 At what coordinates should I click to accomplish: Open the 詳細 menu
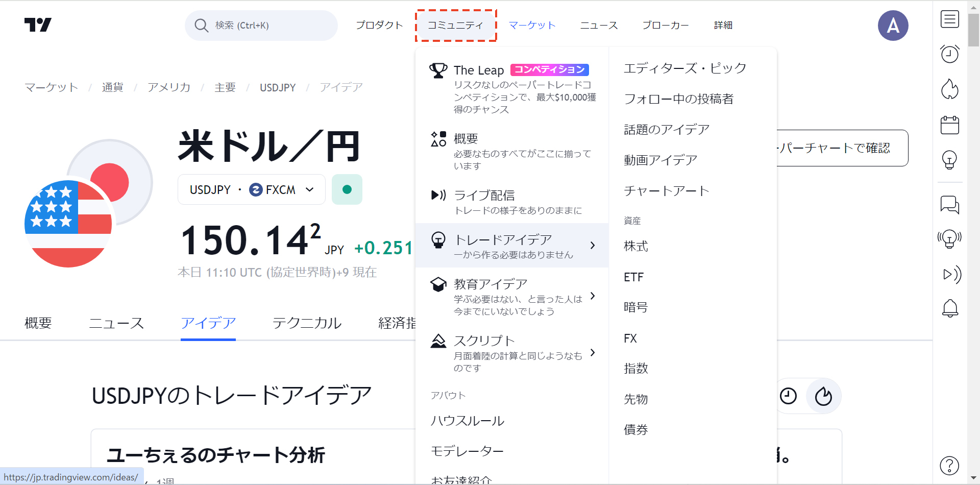(723, 26)
